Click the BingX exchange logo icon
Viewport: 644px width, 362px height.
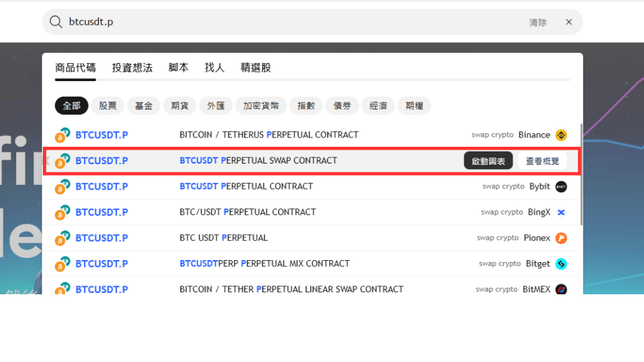pos(561,213)
